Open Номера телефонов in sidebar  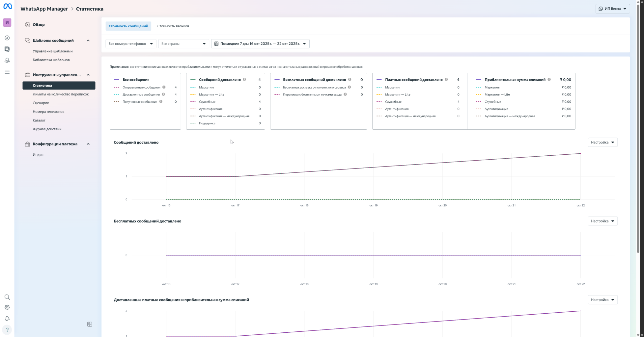48,112
